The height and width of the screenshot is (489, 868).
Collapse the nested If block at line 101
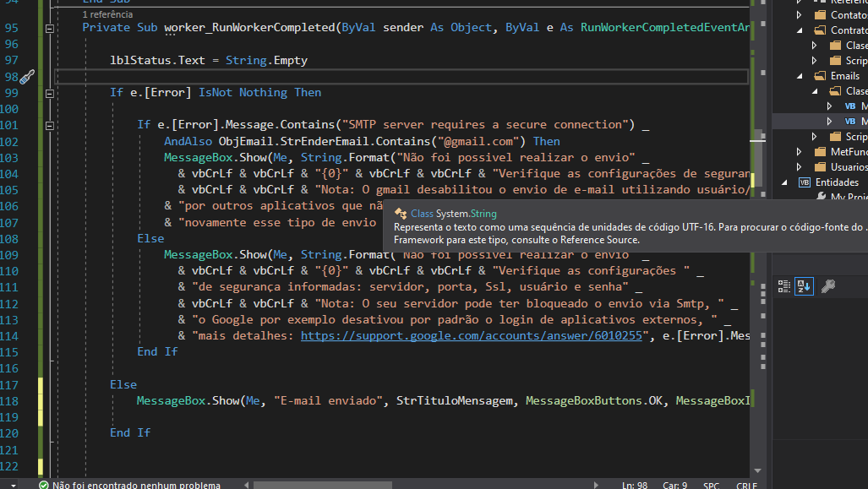(49, 126)
